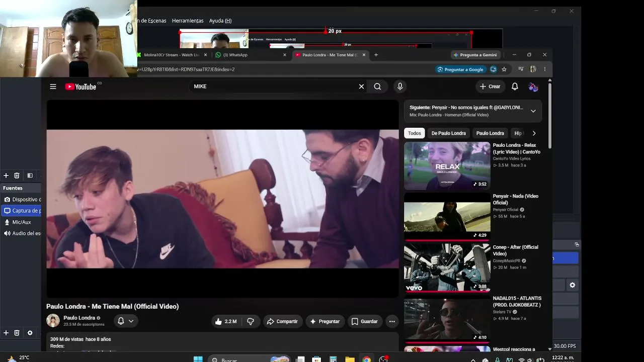Open scene filters icon in OBS
The height and width of the screenshot is (362, 644).
(30, 175)
